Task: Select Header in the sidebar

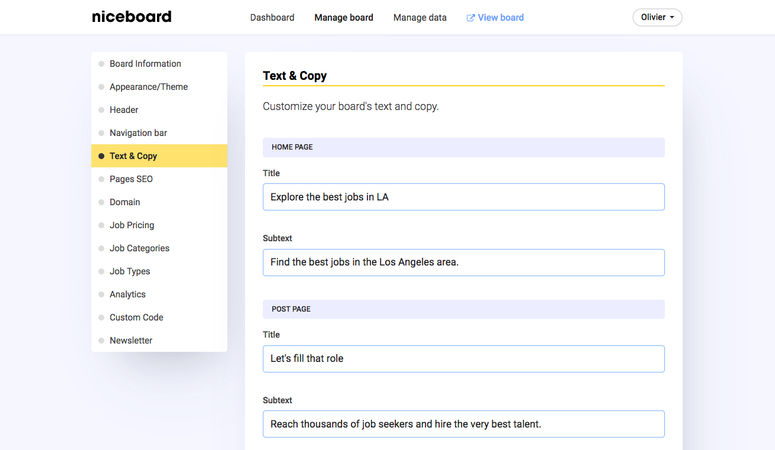Action: [159, 110]
